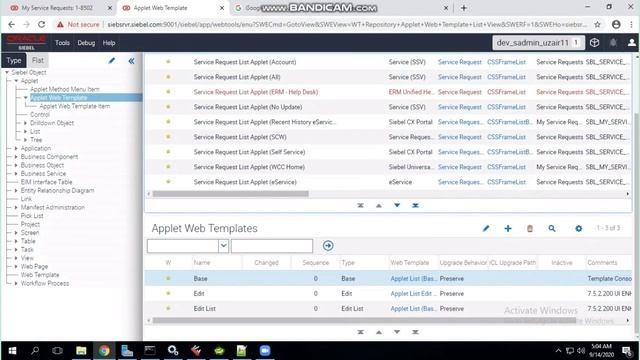This screenshot has width=640, height=360.
Task: Expand the Application tree node
Action: (16, 148)
